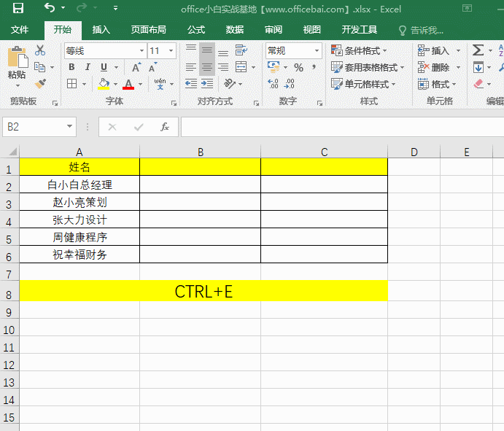The width and height of the screenshot is (504, 431).
Task: Decrease decimal places
Action: click(x=290, y=84)
